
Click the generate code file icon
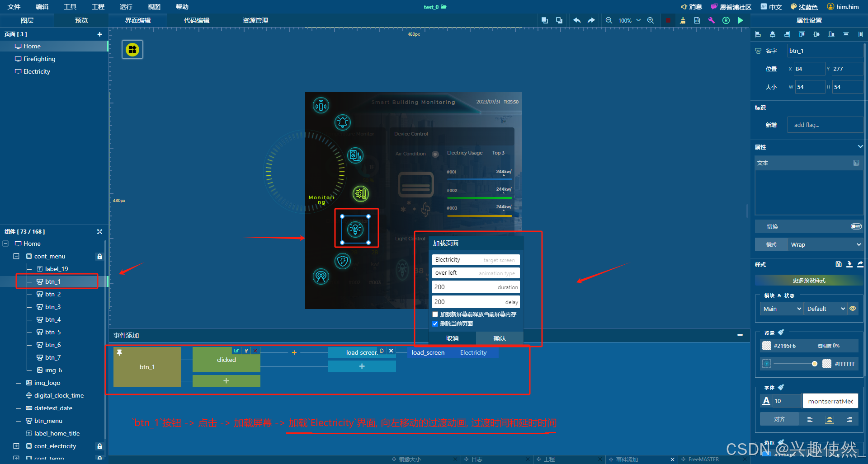point(697,20)
